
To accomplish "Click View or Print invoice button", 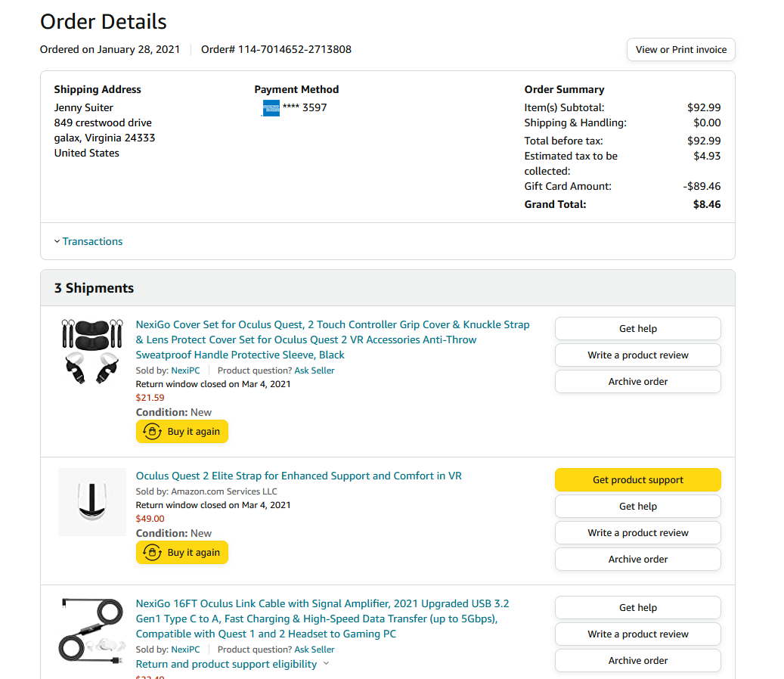I will point(680,50).
